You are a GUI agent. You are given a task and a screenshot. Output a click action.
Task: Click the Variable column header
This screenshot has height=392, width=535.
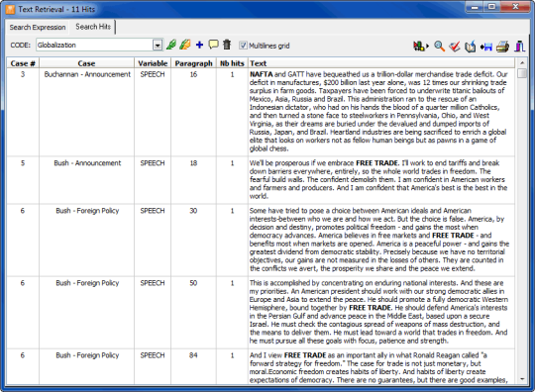point(153,63)
